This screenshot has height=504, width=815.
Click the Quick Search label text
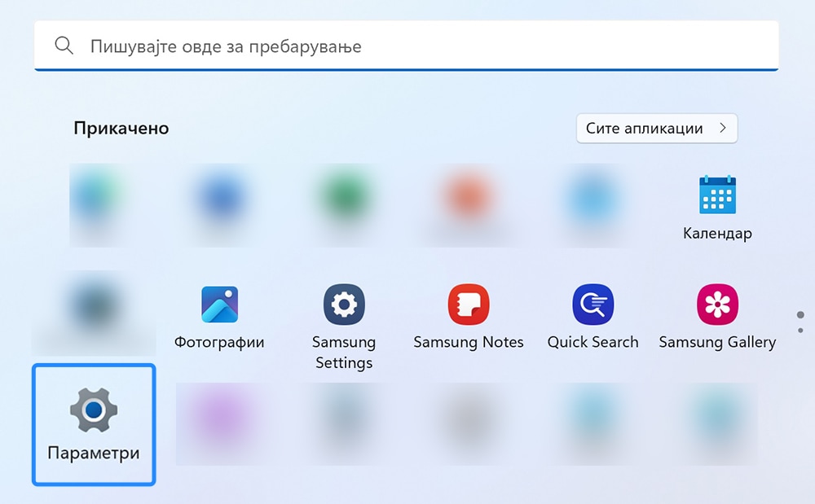click(593, 342)
